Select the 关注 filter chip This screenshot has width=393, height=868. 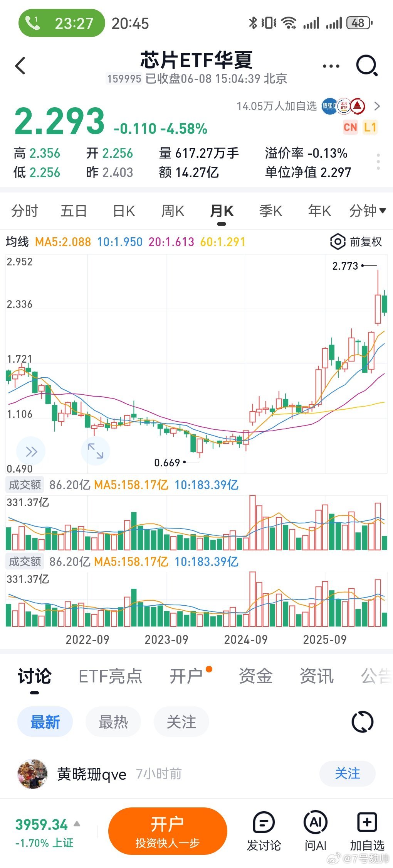[181, 722]
